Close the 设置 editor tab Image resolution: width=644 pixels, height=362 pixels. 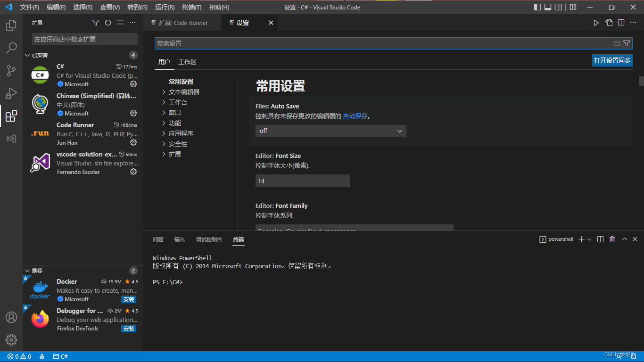(271, 23)
